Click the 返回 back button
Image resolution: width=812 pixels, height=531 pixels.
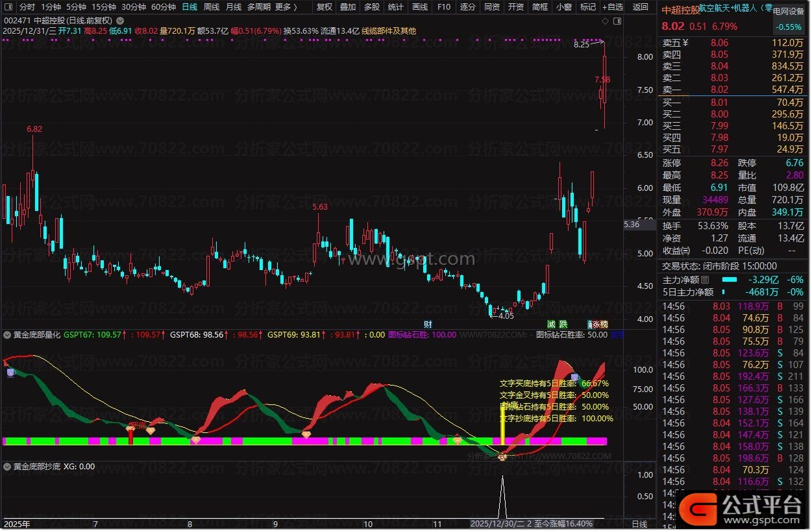click(640, 7)
